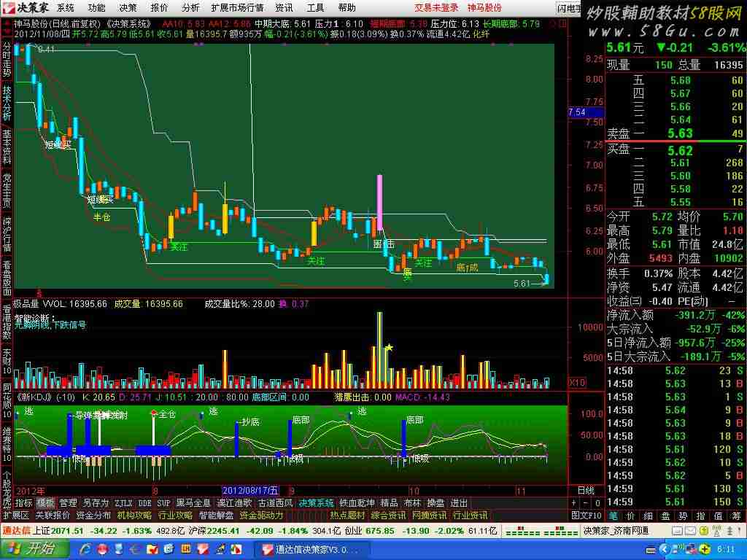Open the 工具 menu
The width and height of the screenshot is (747, 560).
coord(315,7)
